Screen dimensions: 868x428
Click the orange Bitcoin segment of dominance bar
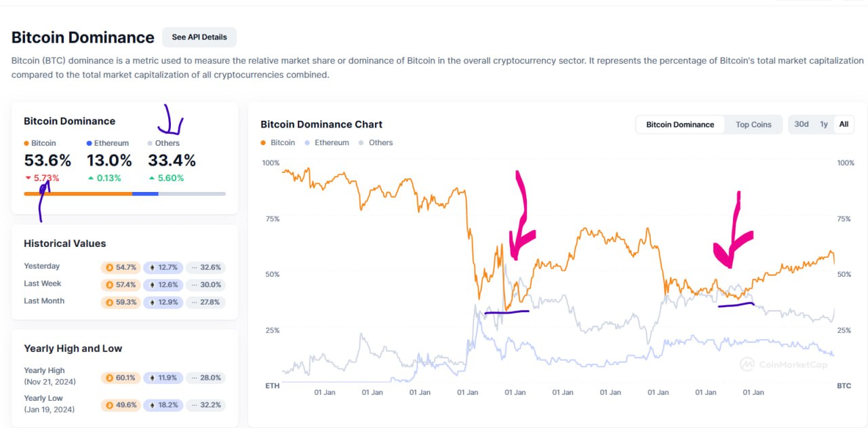(78, 194)
